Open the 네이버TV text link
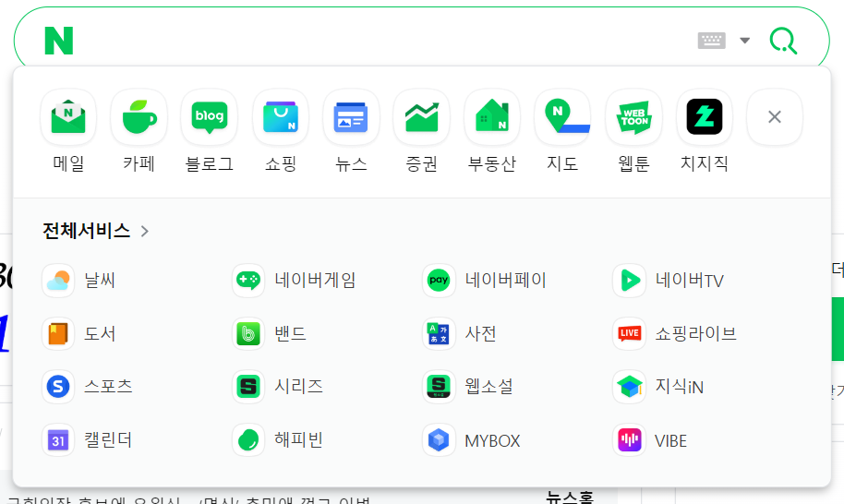Screen dimensions: 844x504 [690, 281]
